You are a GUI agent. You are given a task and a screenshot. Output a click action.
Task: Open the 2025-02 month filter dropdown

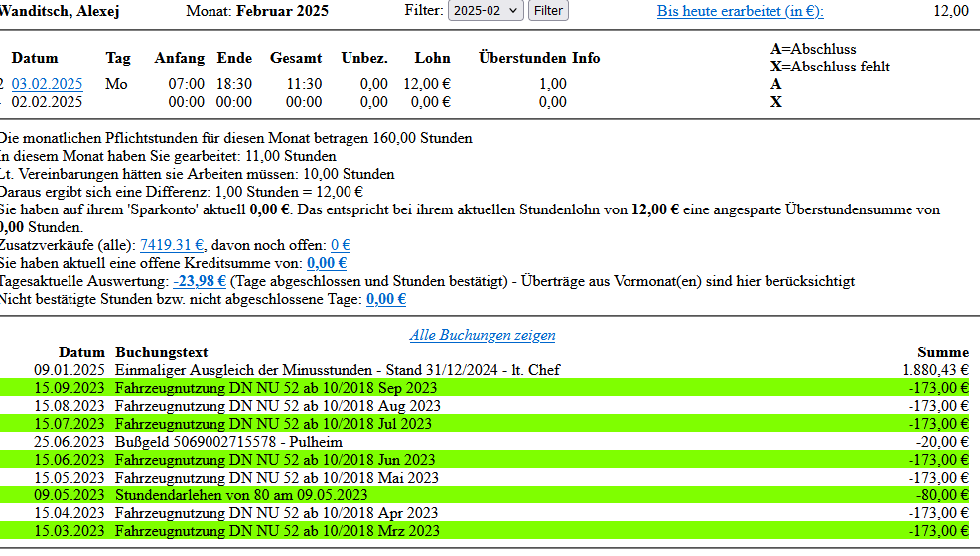[486, 11]
